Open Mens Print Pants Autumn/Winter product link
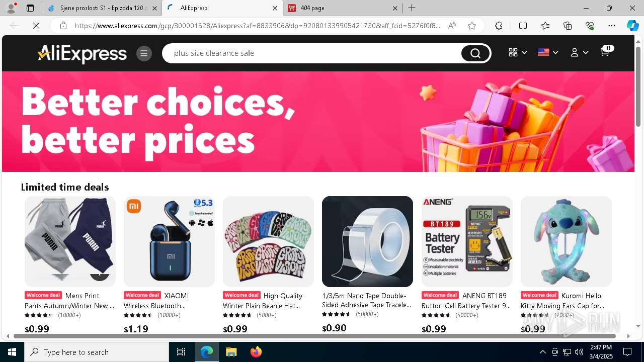The height and width of the screenshot is (362, 644). 70,301
